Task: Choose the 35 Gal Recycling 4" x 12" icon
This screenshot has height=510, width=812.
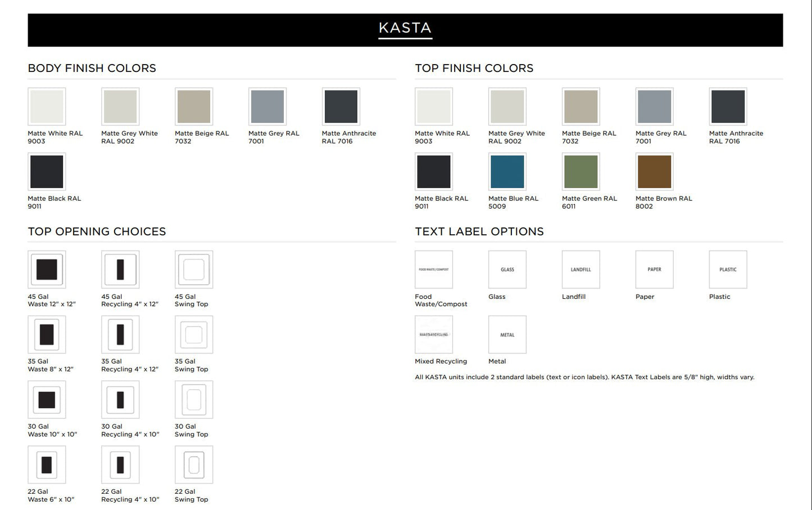Action: click(x=120, y=335)
